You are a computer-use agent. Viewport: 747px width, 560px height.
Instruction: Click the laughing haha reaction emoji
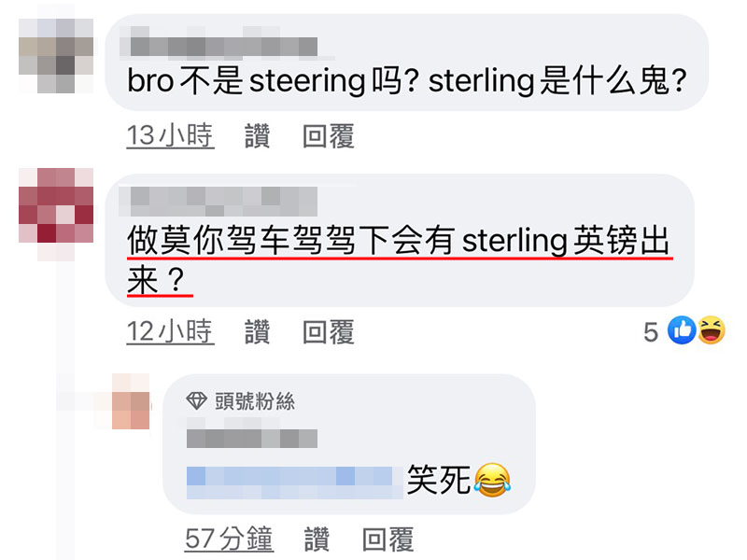712,330
